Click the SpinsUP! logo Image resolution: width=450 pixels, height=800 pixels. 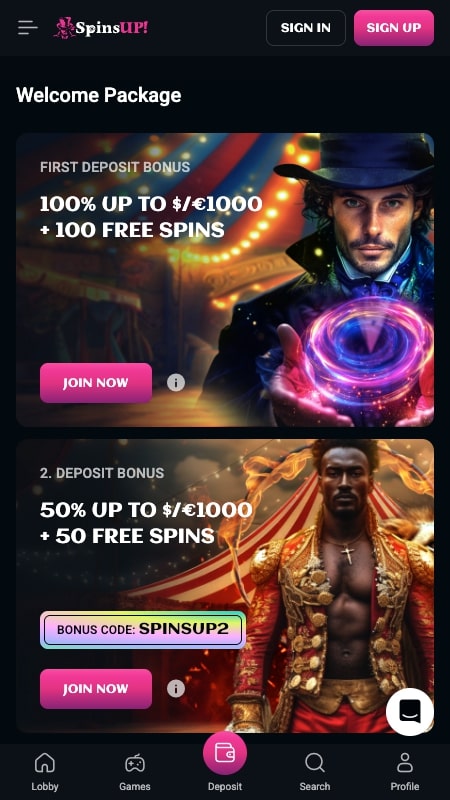pyautogui.click(x=101, y=28)
